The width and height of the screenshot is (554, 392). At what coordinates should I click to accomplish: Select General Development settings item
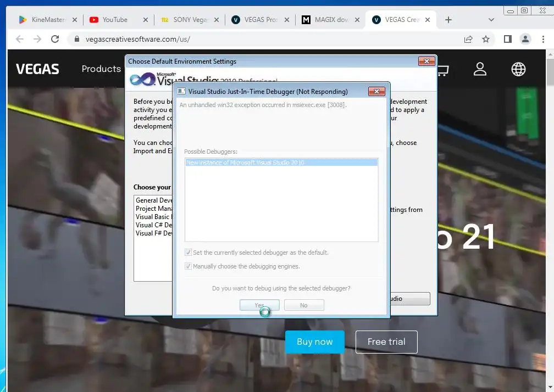click(x=154, y=200)
